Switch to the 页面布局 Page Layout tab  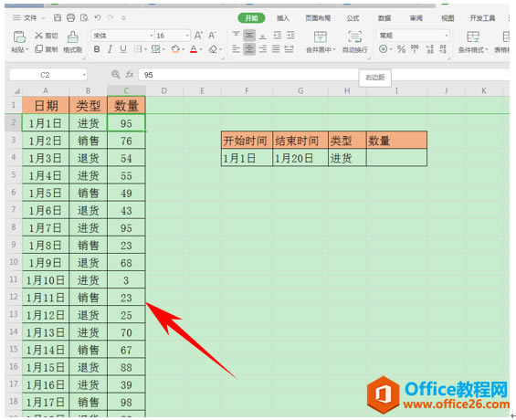tap(318, 18)
